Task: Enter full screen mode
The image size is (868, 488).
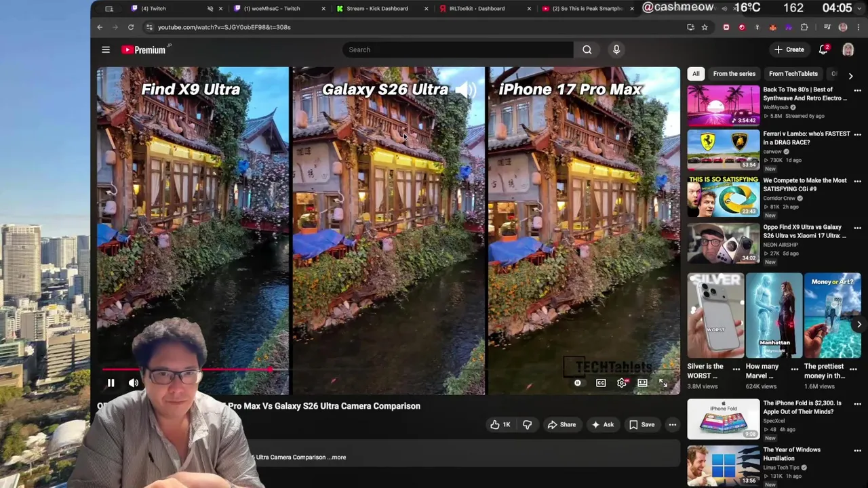Action: click(663, 383)
